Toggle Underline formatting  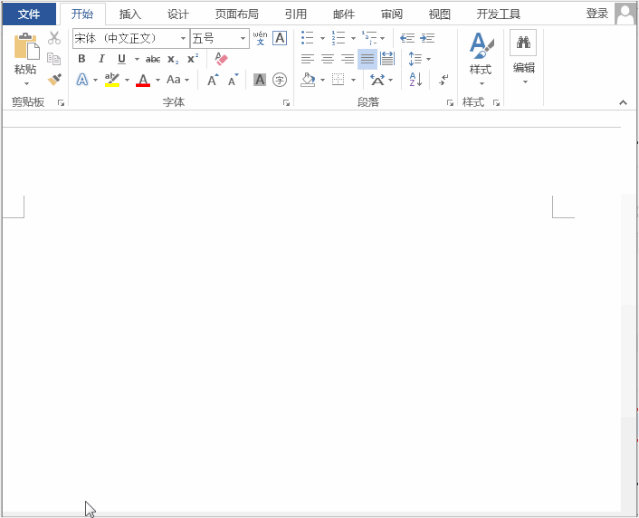coord(121,59)
